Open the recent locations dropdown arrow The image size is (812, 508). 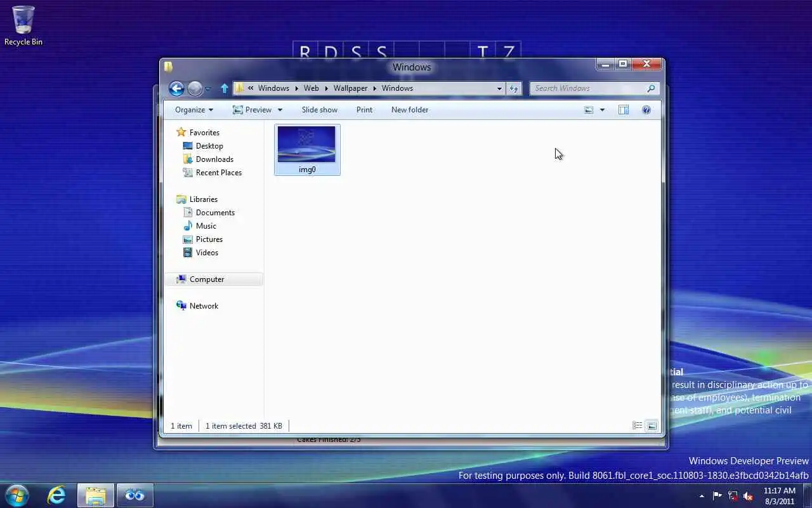pyautogui.click(x=207, y=89)
